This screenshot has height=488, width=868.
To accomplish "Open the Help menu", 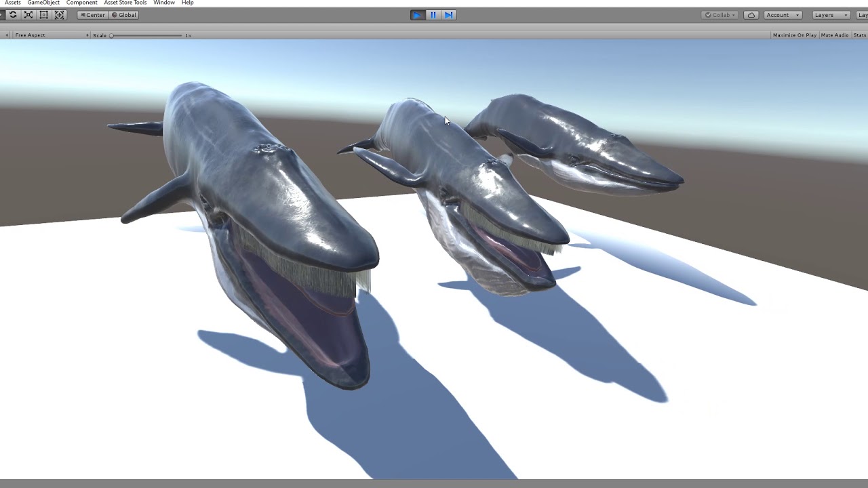I will [x=188, y=3].
